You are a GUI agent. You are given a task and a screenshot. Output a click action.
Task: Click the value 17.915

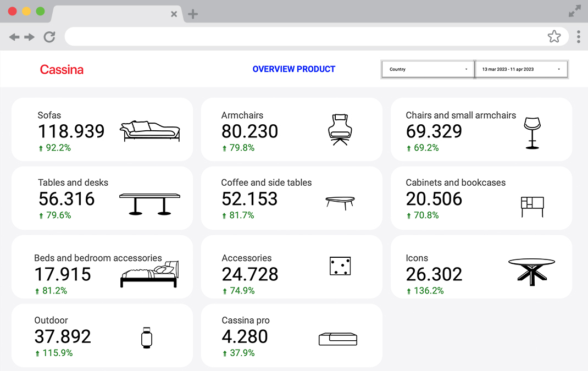[63, 274]
